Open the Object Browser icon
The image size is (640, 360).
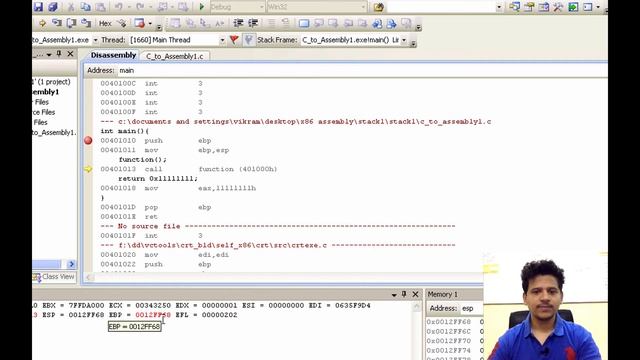pos(543,7)
